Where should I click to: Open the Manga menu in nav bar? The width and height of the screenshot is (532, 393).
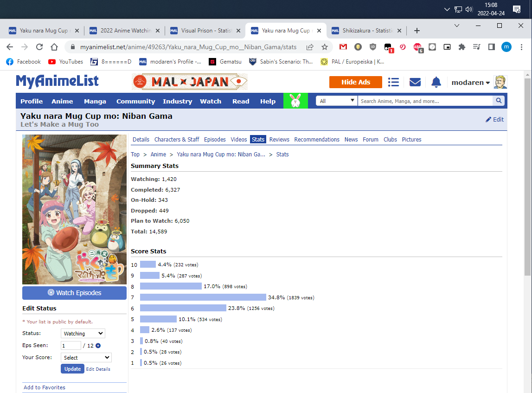[95, 101]
